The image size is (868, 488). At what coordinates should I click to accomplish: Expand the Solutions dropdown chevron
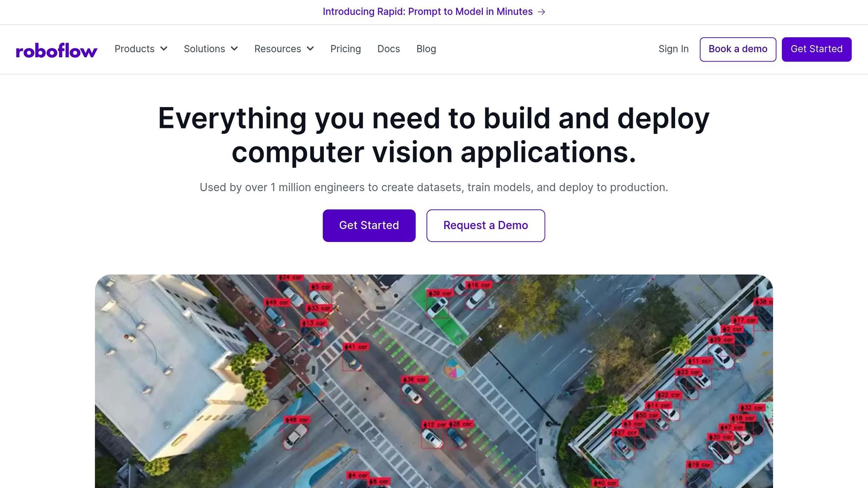tap(234, 49)
